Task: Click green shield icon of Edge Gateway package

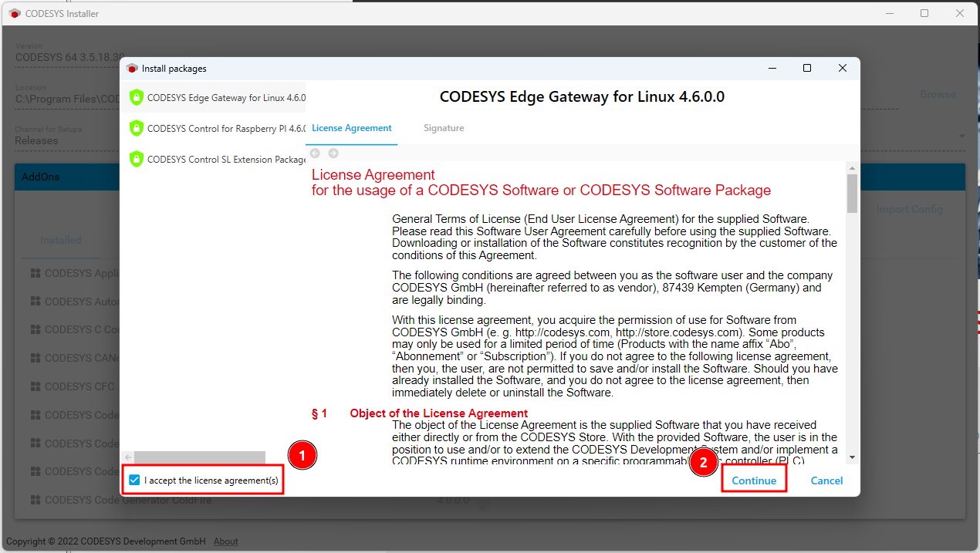Action: pos(136,98)
